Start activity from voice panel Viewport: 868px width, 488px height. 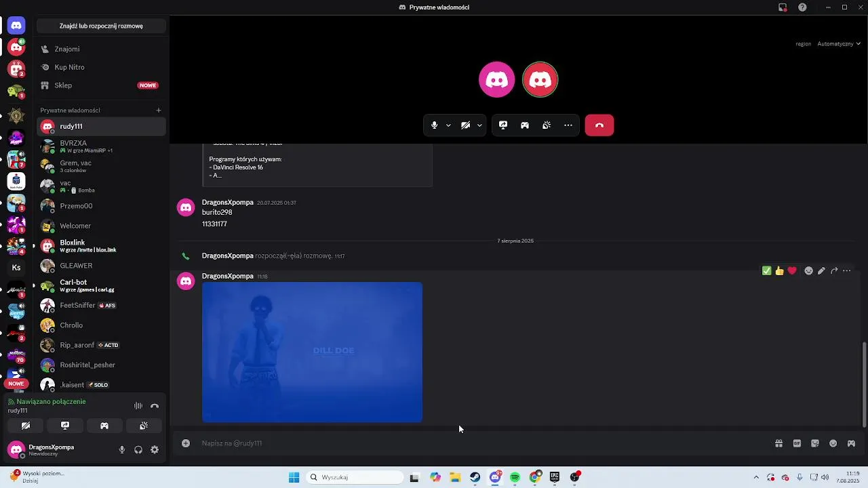tap(104, 426)
